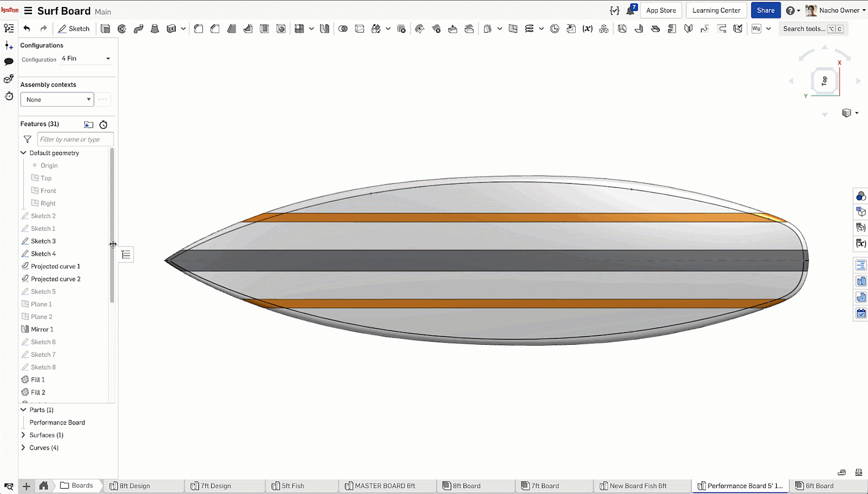Toggle the comments panel in left sidebar
This screenshot has height=494, width=868.
tap(9, 62)
